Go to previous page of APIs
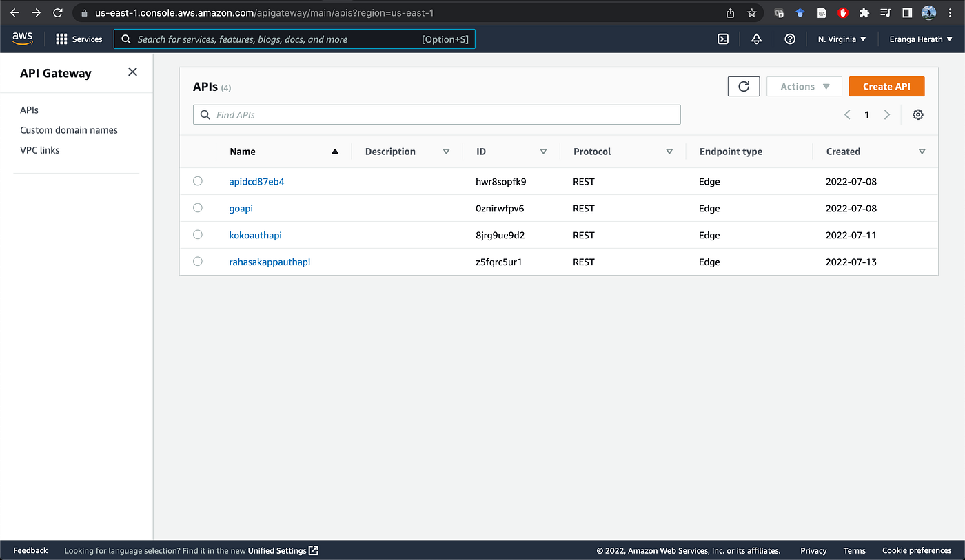 point(847,115)
